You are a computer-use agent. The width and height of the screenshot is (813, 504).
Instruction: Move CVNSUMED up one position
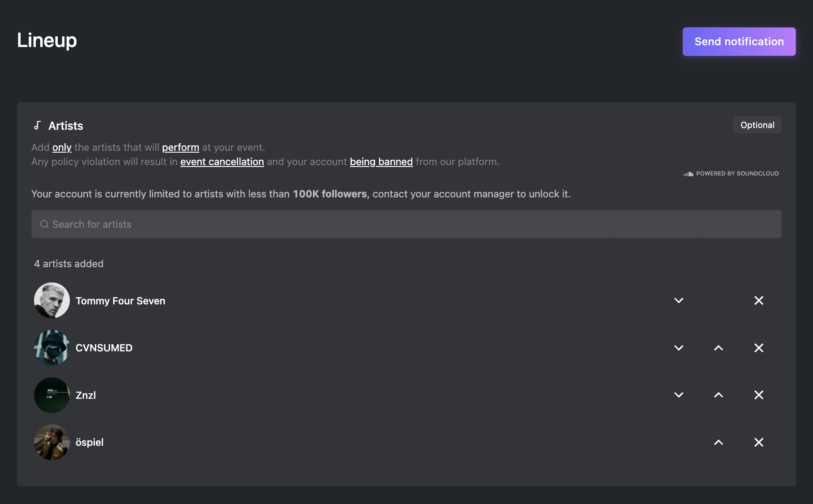(x=719, y=348)
